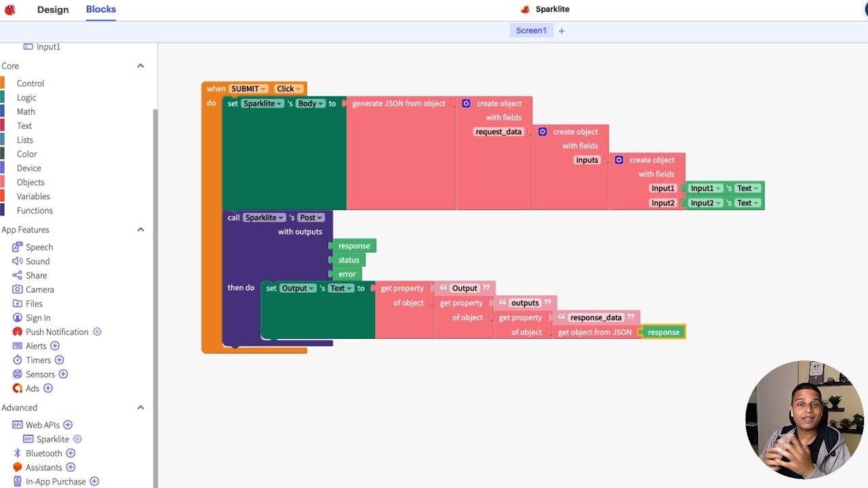The height and width of the screenshot is (488, 868).
Task: Open the SUBMIT component dropdown
Action: click(x=249, y=89)
